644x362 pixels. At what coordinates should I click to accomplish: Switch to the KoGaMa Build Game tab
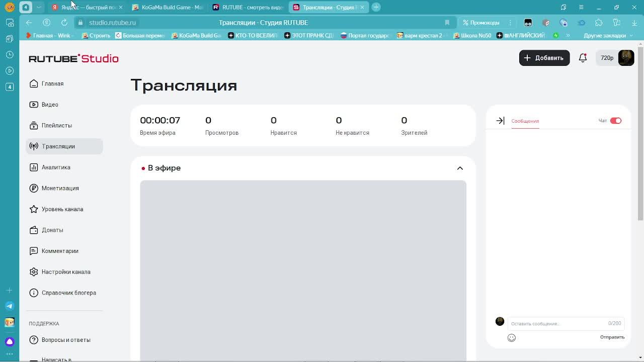point(168,7)
